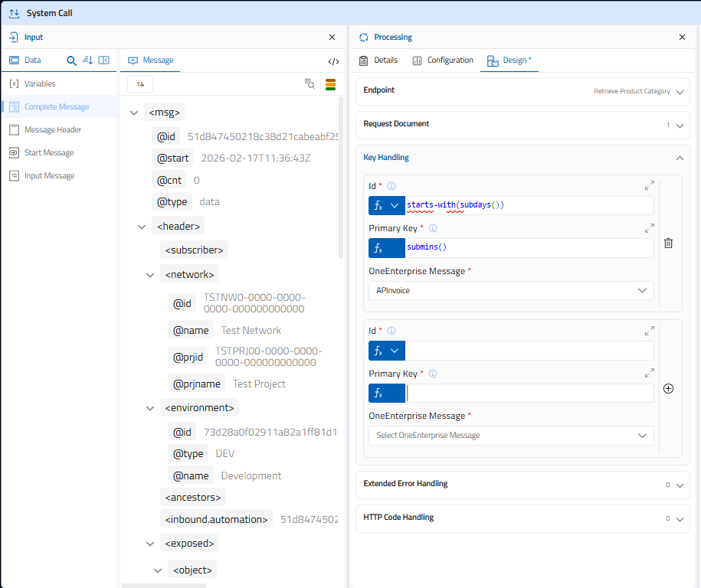Image resolution: width=701 pixels, height=588 pixels.
Task: Click the empty second Primary Key field
Action: (x=529, y=394)
